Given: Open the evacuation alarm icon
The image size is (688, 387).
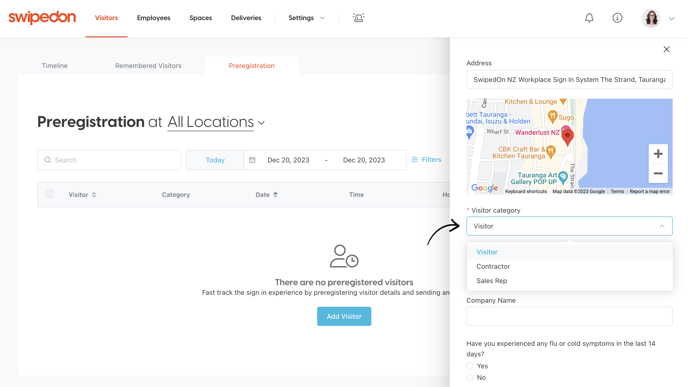Looking at the screenshot, I should pos(358,18).
